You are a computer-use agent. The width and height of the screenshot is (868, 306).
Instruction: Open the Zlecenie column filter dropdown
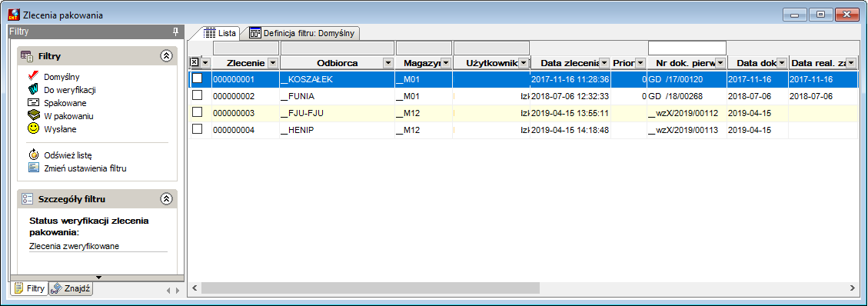(273, 63)
